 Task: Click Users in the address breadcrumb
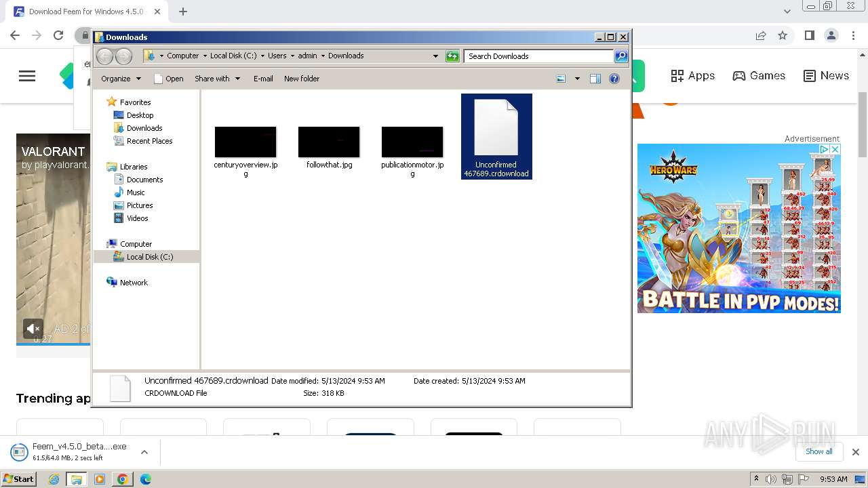pos(277,56)
